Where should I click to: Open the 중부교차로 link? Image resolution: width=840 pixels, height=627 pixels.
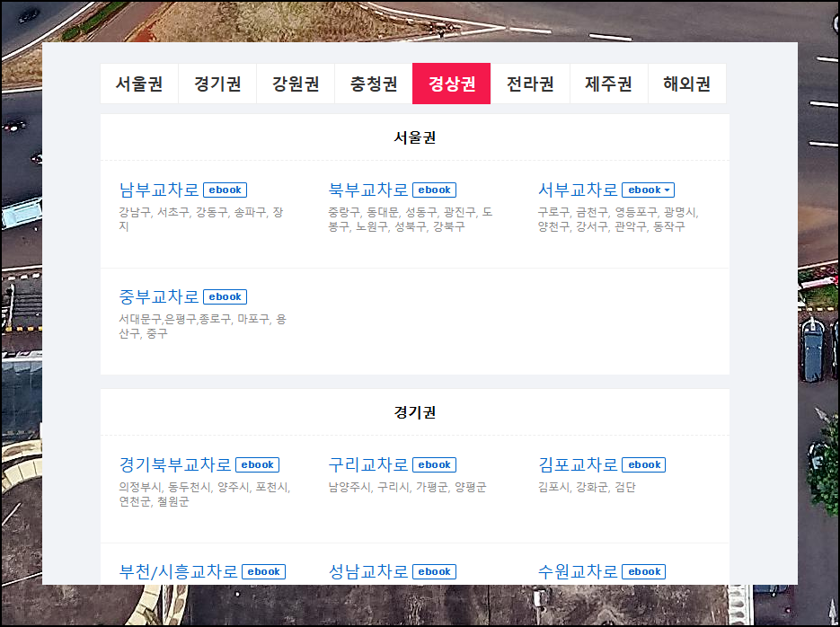pyautogui.click(x=159, y=296)
